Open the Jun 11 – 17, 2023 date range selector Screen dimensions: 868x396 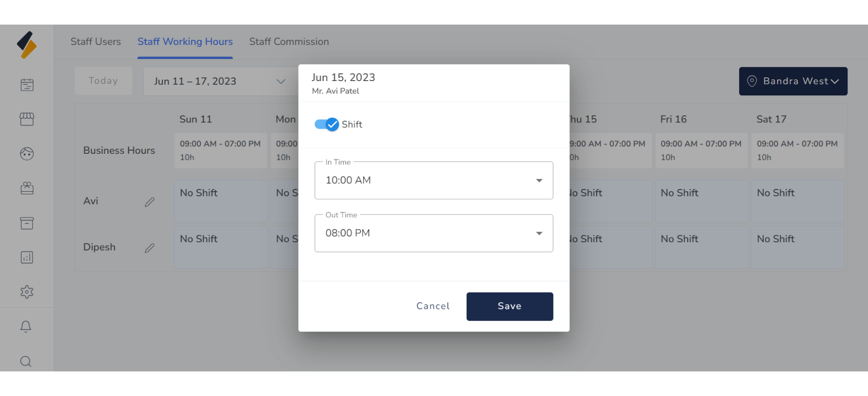(219, 82)
